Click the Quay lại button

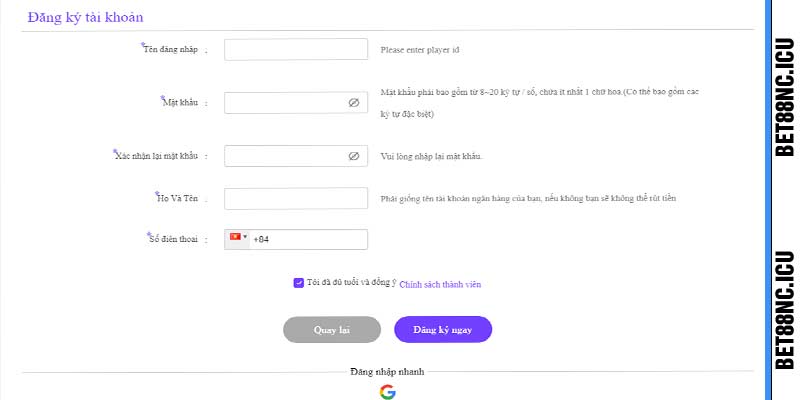[x=332, y=330]
